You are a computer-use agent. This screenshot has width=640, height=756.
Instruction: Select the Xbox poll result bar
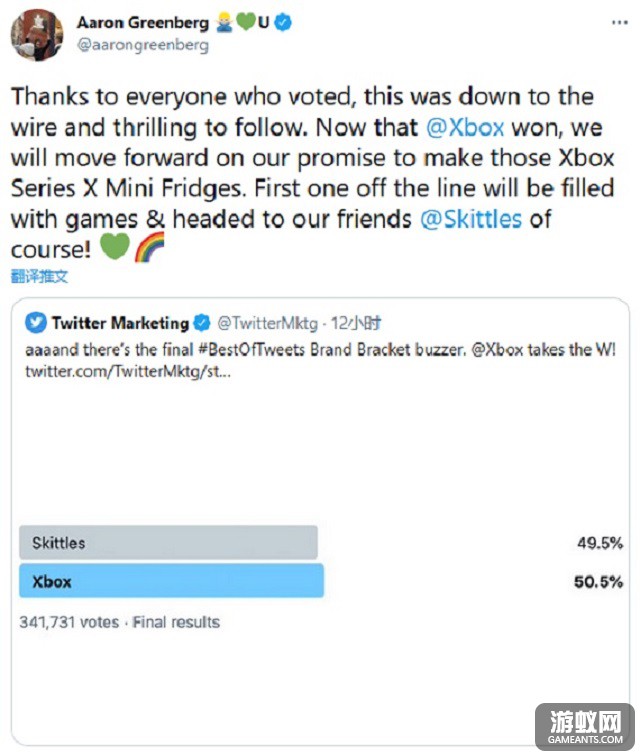[171, 581]
